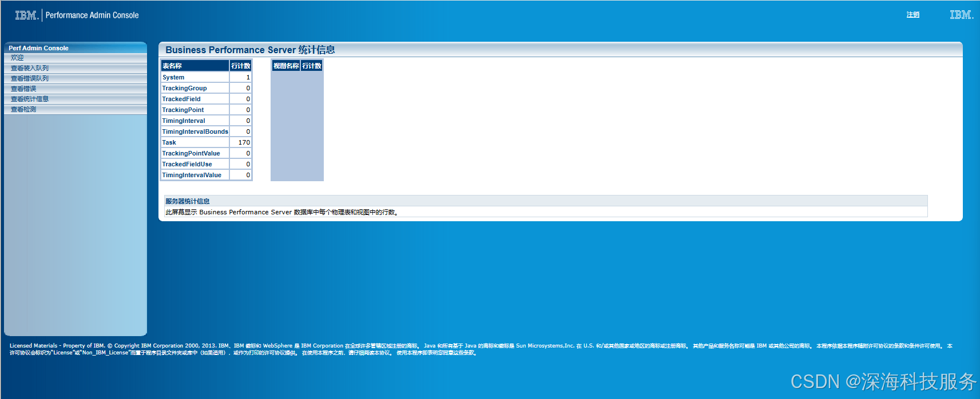Select the TimingIntervalValue row
Viewport: 980px width, 399px height.
click(x=207, y=175)
